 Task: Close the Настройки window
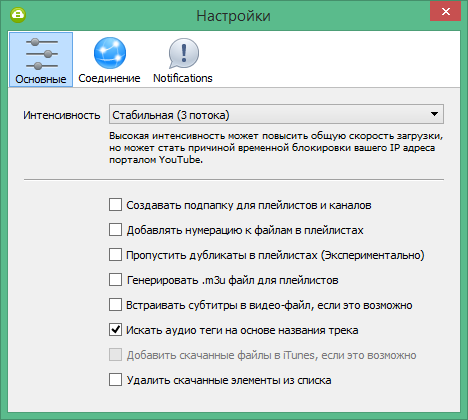coord(445,12)
